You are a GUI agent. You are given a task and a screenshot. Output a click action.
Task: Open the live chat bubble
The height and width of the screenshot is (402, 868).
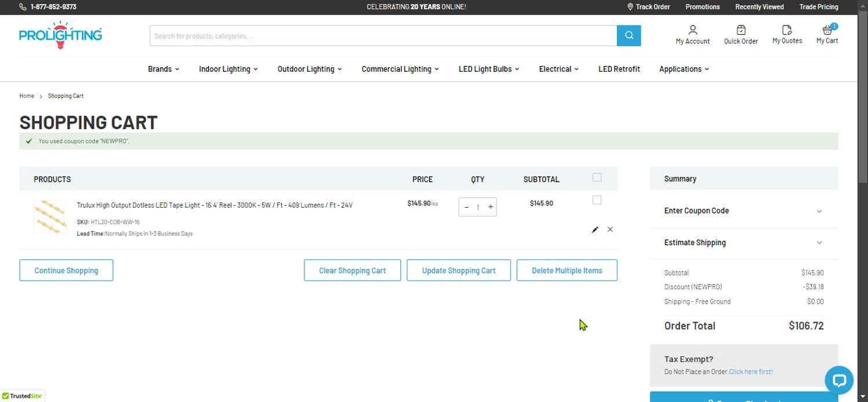coord(839,381)
